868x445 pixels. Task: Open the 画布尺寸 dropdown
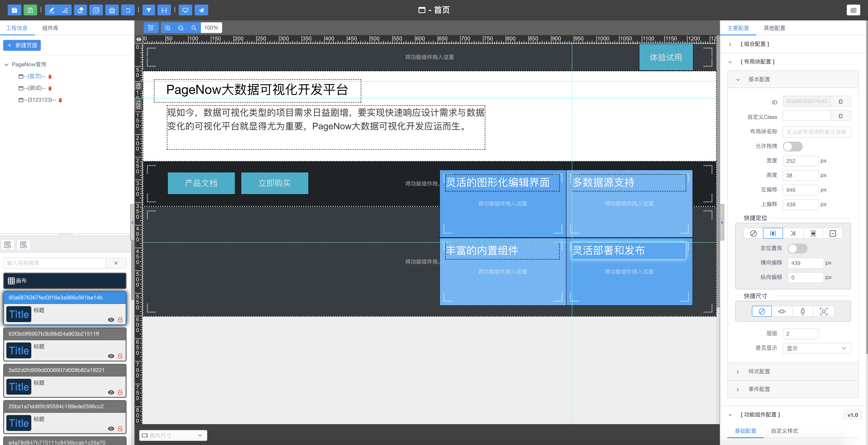point(173,435)
